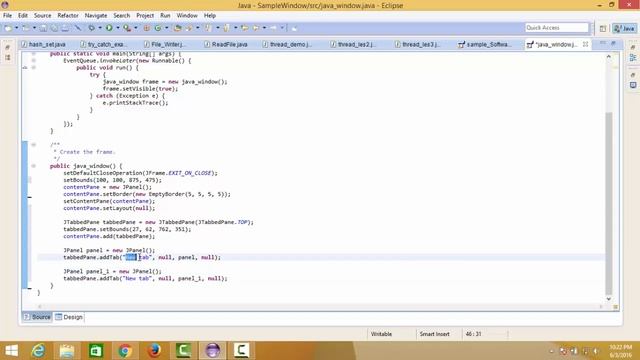Click the setBounds(100, 100, 875, 475) line
Image resolution: width=640 pixels, height=360 pixels.
pyautogui.click(x=112, y=180)
